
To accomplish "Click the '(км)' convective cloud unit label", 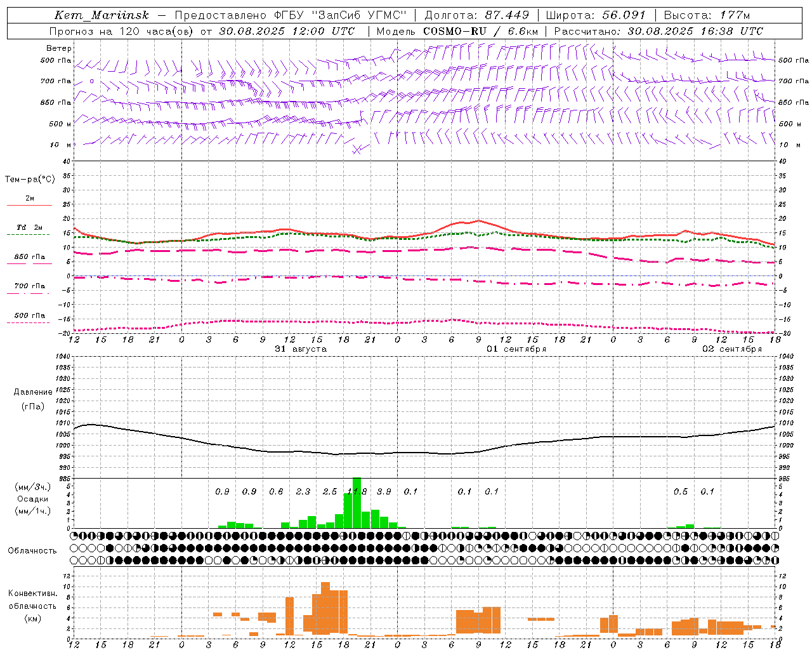I will pyautogui.click(x=32, y=618).
